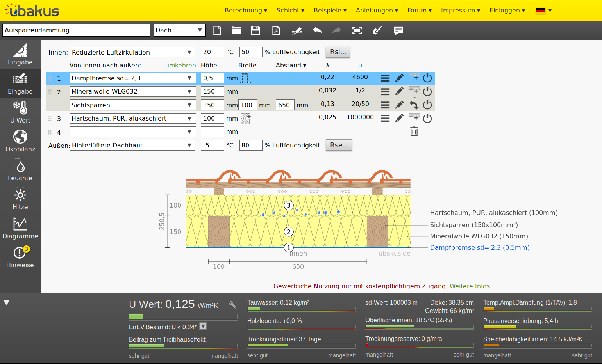
Task: Click the undo arrow in toolbar
Action: click(318, 30)
